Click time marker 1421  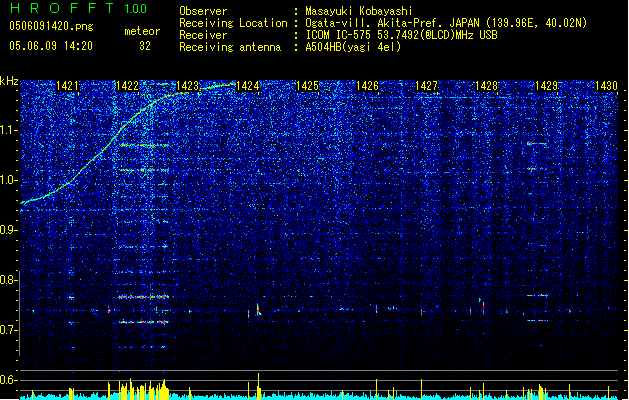(x=67, y=86)
